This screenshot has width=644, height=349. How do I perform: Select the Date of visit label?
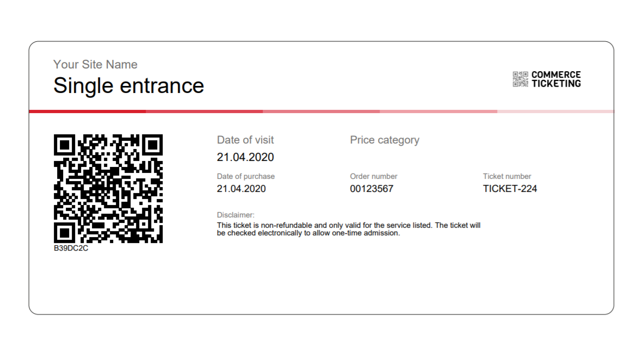tap(245, 140)
